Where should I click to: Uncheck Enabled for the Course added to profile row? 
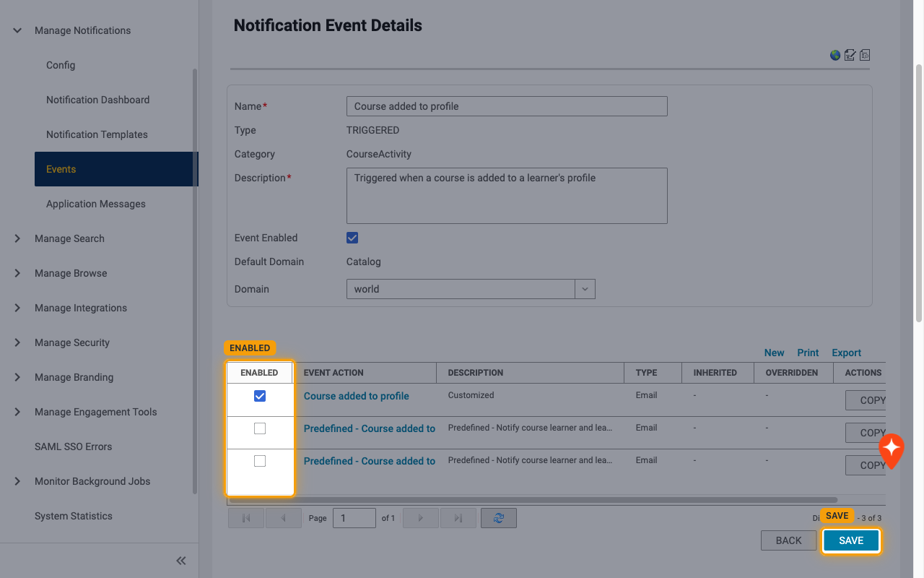(x=260, y=396)
